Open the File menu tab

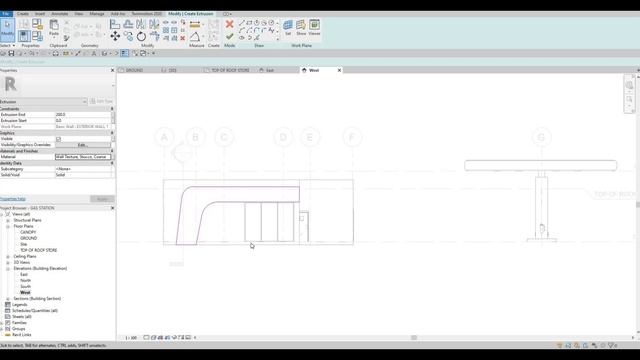pos(6,14)
